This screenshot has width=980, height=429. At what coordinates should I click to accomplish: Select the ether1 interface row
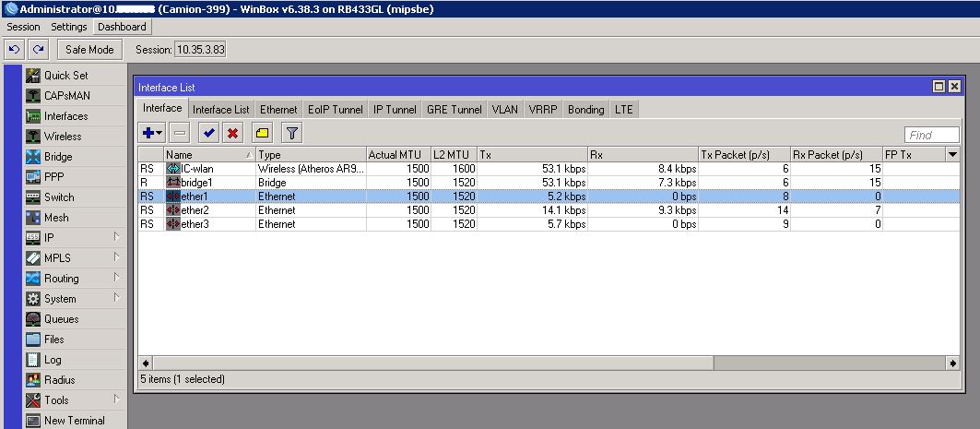click(x=549, y=197)
